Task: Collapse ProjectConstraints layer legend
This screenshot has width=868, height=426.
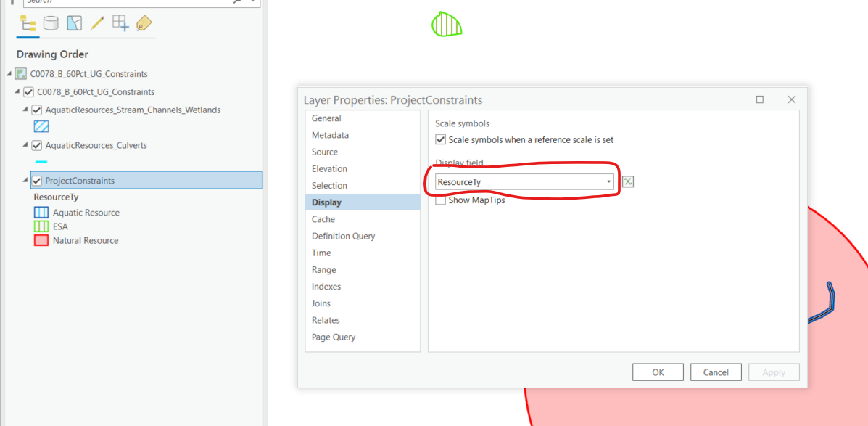Action: click(x=25, y=181)
